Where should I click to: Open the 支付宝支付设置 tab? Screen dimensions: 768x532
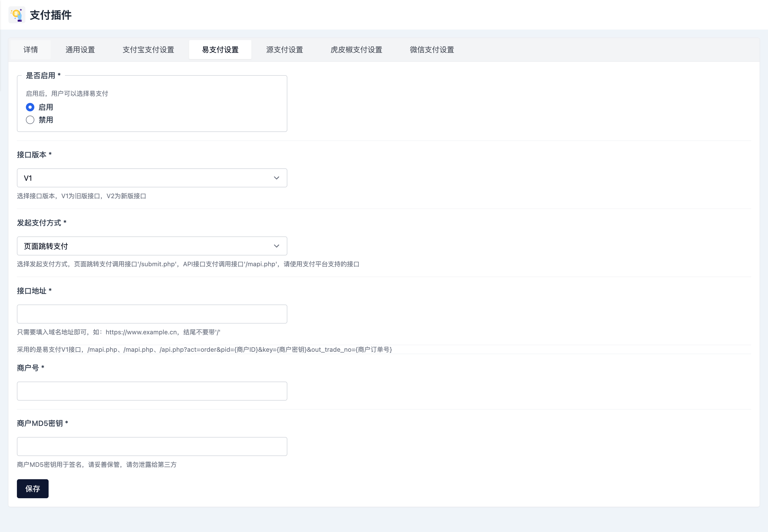point(148,50)
